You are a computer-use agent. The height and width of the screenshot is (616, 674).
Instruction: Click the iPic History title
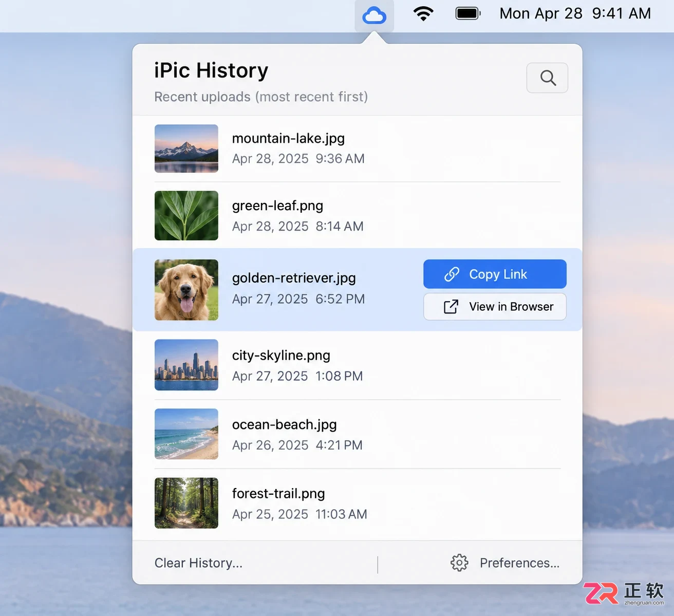coord(211,70)
